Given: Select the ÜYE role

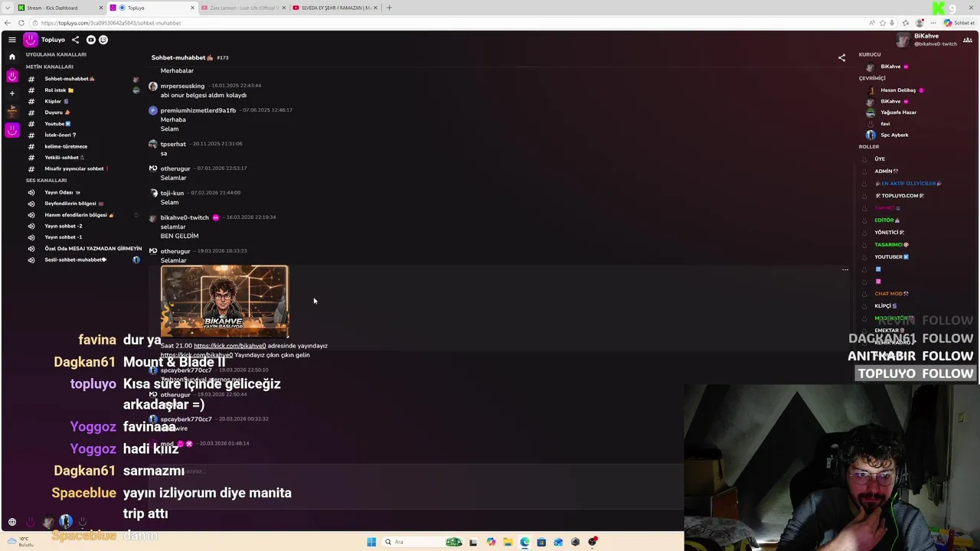Looking at the screenshot, I should [880, 159].
